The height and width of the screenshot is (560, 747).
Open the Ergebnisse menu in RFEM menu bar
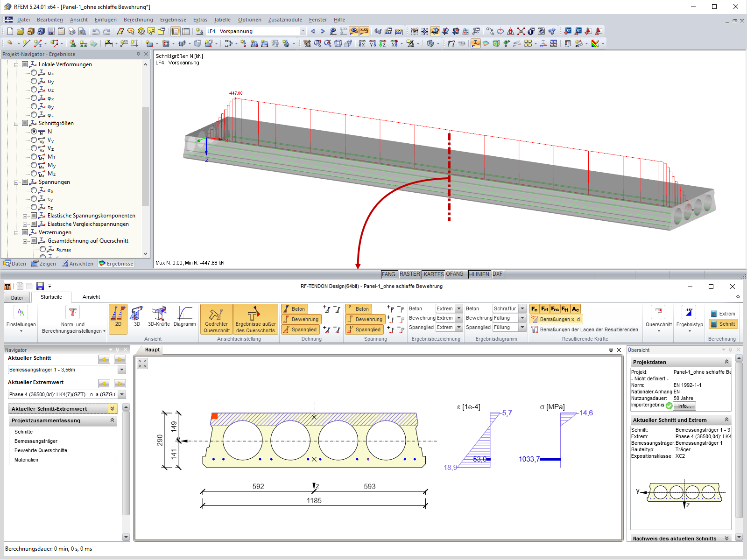click(x=173, y=20)
